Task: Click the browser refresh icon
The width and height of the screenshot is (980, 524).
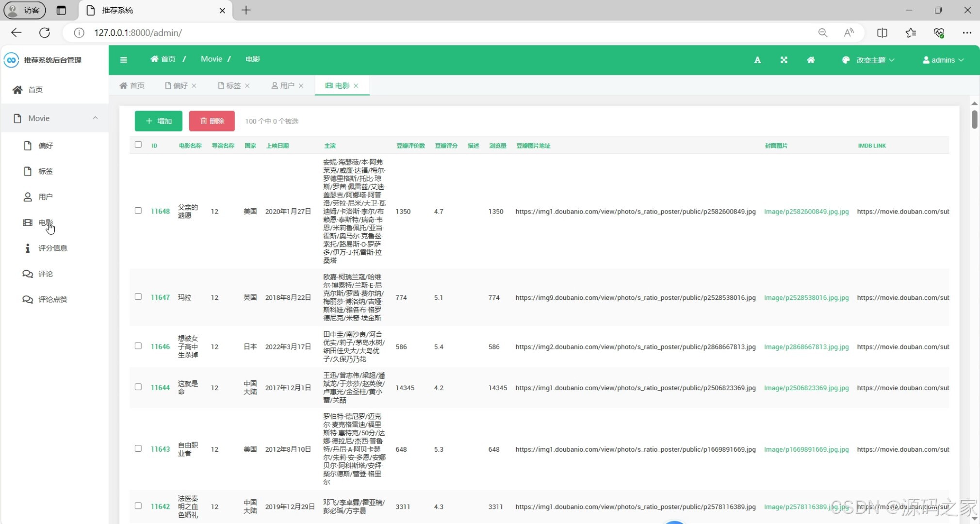Action: pyautogui.click(x=45, y=33)
